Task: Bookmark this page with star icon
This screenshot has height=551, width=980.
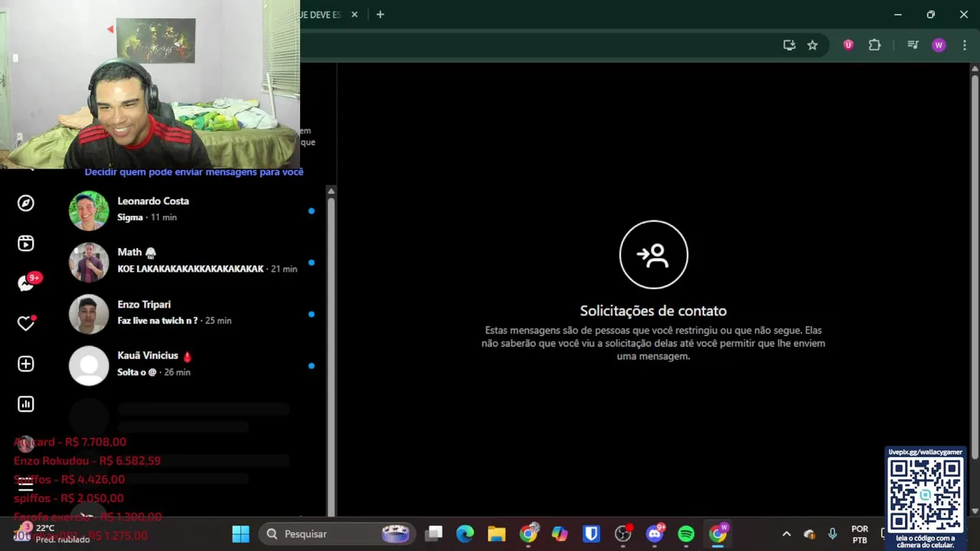Action: tap(812, 45)
